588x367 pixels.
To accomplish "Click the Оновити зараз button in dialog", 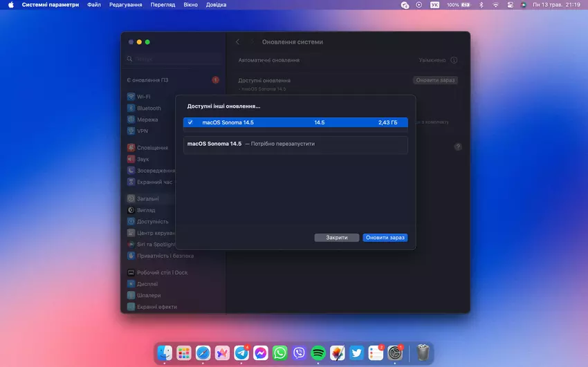I will pyautogui.click(x=385, y=238).
